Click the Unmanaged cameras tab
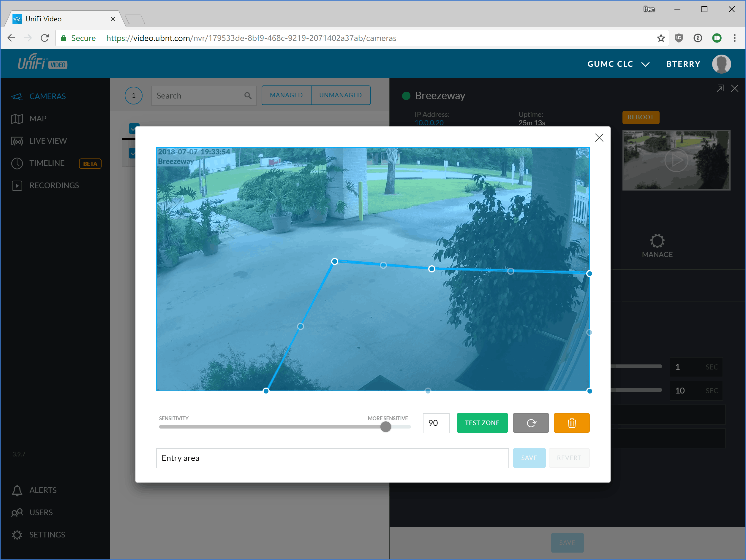Image resolution: width=746 pixels, height=560 pixels. click(341, 95)
